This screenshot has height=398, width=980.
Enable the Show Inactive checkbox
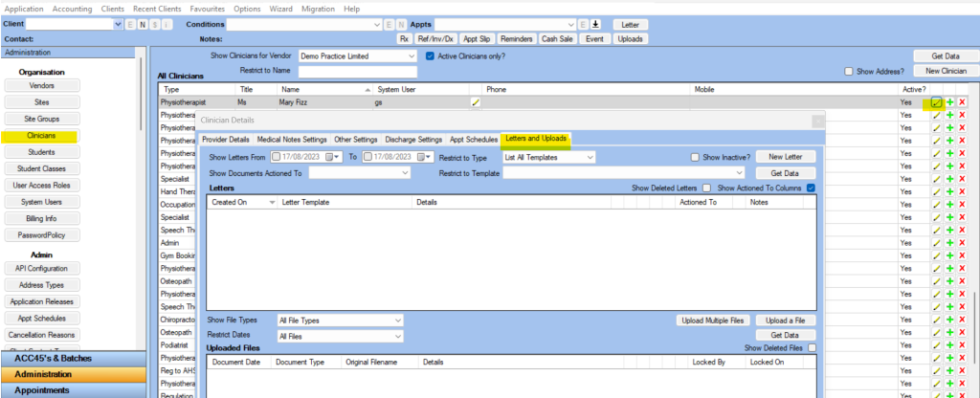[695, 158]
